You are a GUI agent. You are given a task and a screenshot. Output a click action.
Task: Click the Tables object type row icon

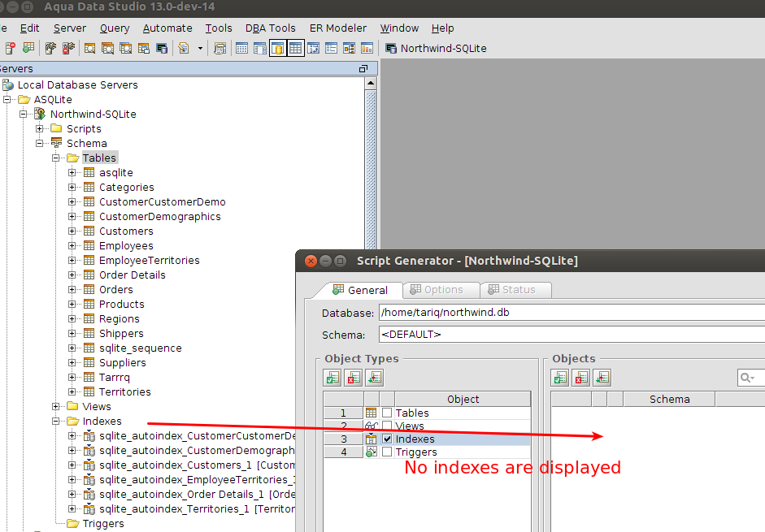372,413
